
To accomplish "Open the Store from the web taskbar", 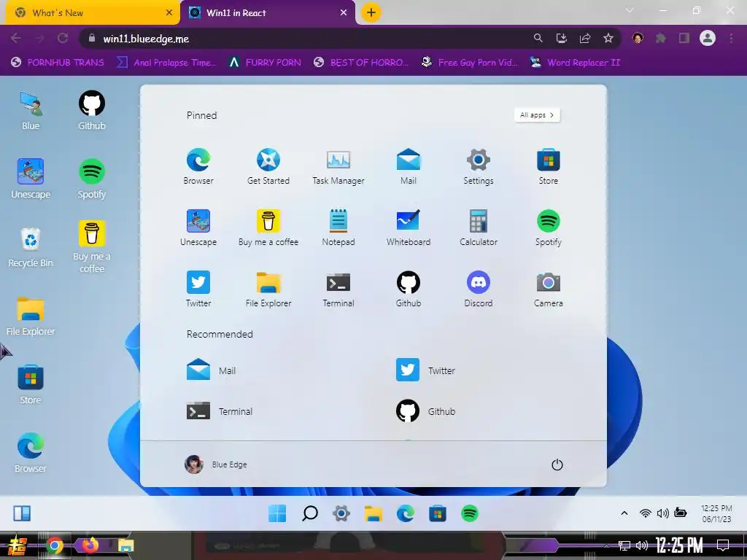I will pos(438,513).
